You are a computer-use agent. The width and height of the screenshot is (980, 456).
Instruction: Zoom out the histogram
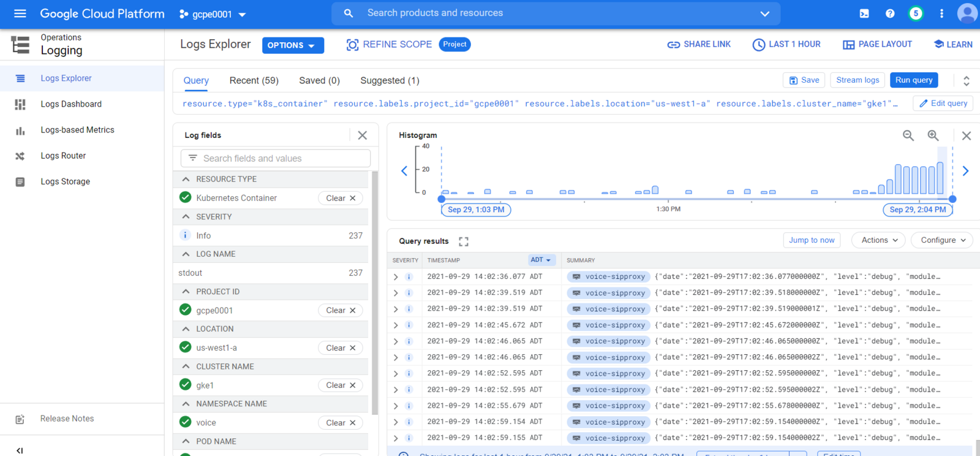(908, 135)
